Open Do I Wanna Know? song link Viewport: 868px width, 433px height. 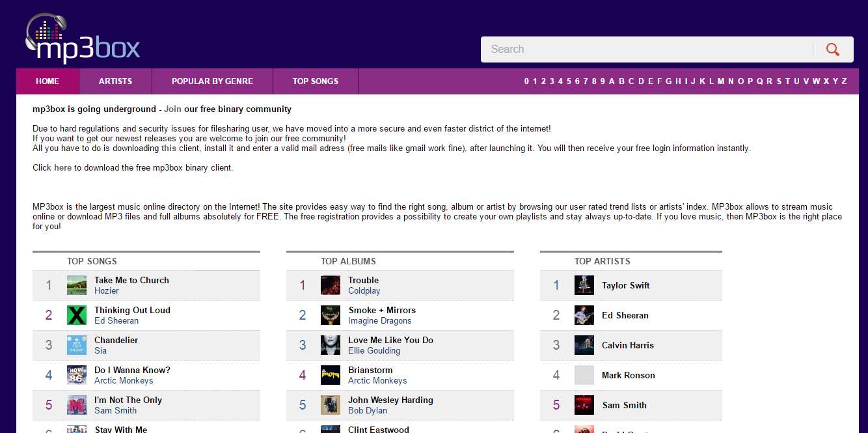tap(132, 370)
